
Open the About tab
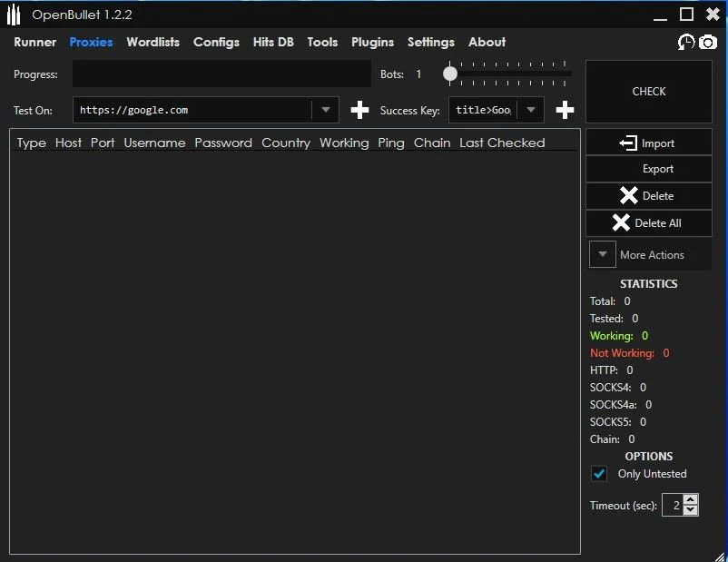click(487, 43)
